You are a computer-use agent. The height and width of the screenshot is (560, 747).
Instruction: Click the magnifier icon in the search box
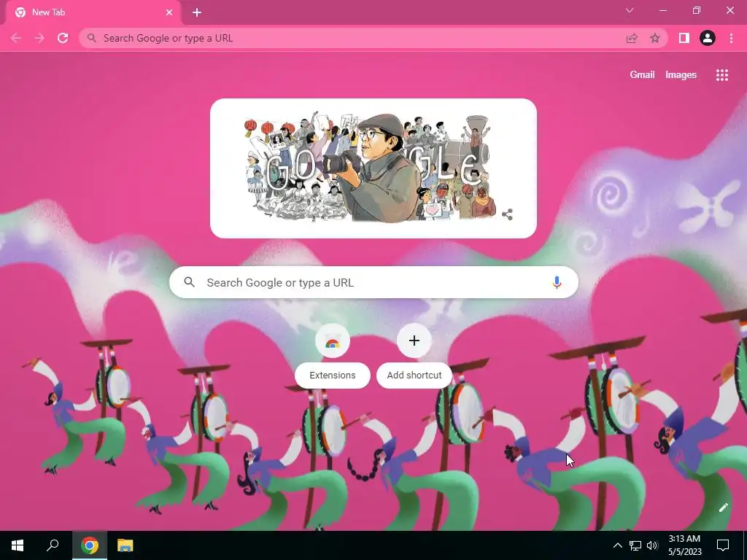click(x=189, y=282)
